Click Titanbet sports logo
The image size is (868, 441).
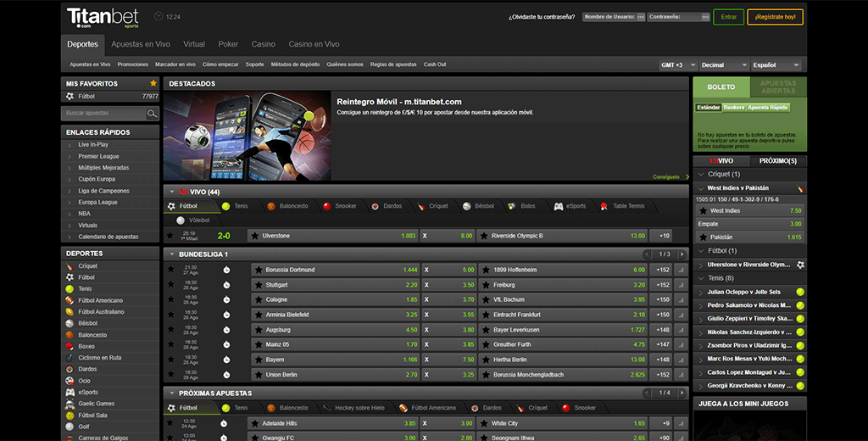click(x=103, y=18)
